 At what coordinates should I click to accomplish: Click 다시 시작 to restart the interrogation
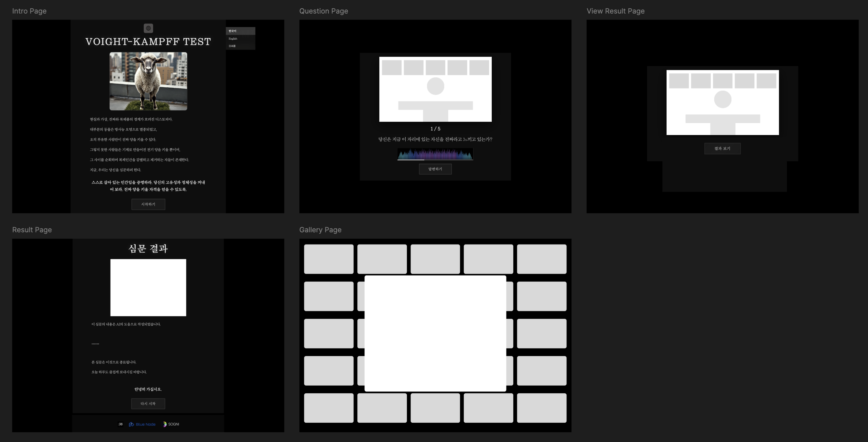point(148,404)
